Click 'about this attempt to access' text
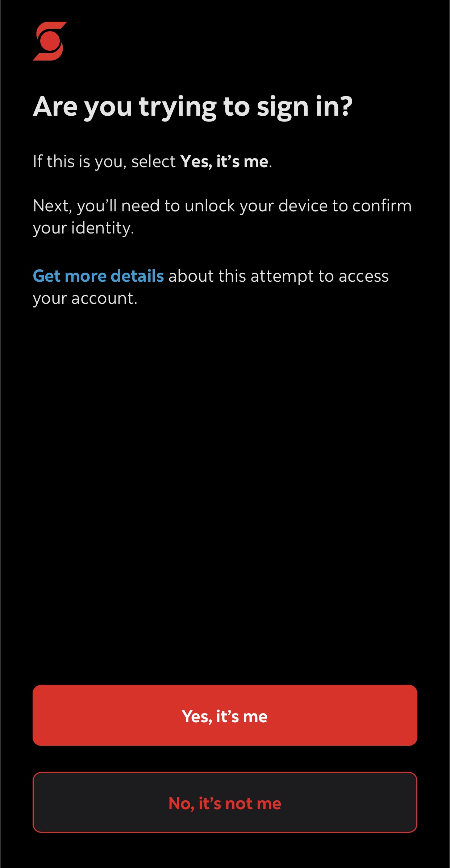This screenshot has height=868, width=450. click(x=278, y=276)
